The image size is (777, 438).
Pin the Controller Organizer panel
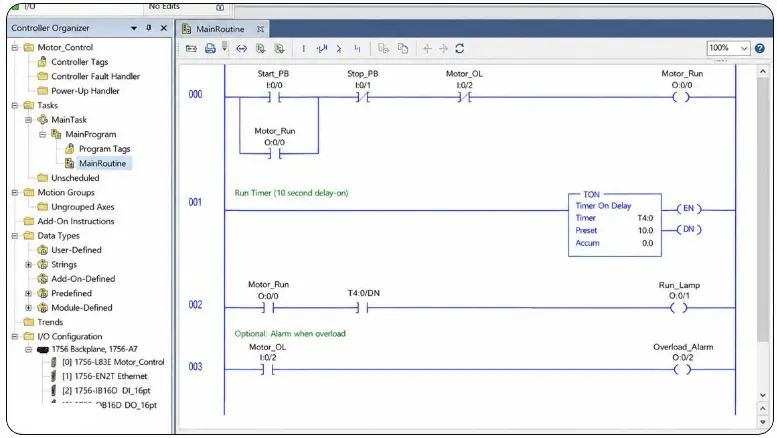(149, 28)
